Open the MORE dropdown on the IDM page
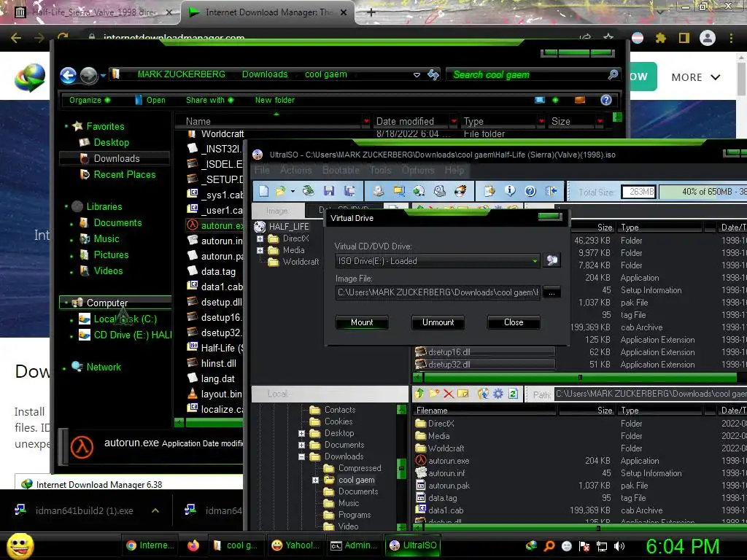 pos(695,77)
